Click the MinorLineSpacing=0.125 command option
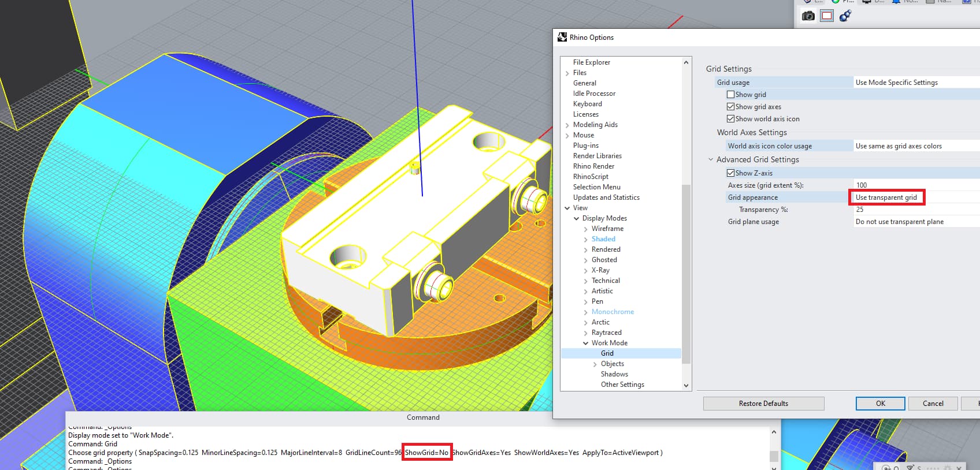980x470 pixels. [239, 453]
